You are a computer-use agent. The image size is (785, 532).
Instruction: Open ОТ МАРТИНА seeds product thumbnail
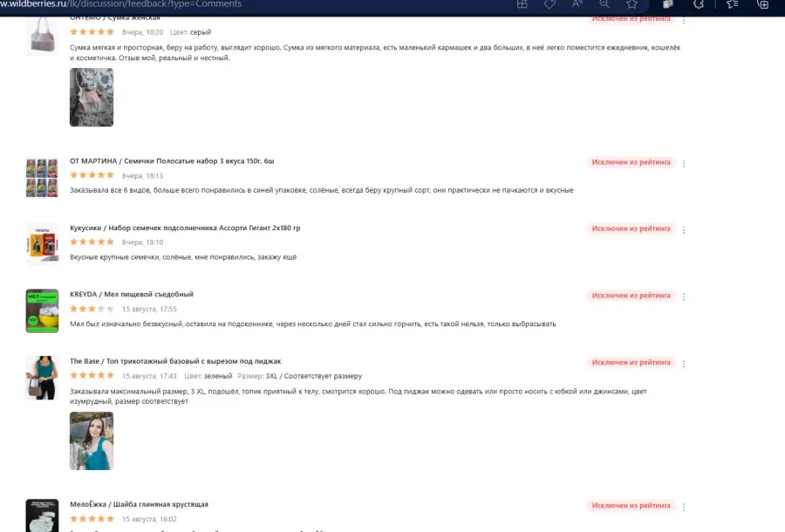42,178
